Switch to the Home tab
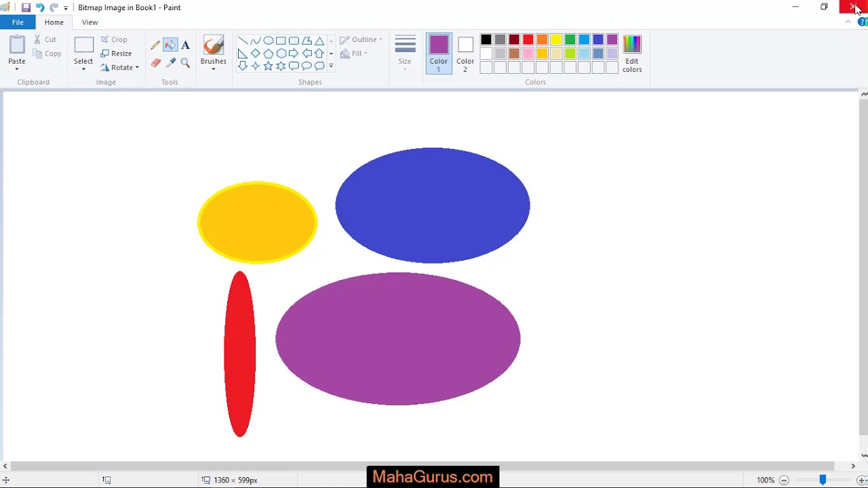868x488 pixels. point(54,22)
